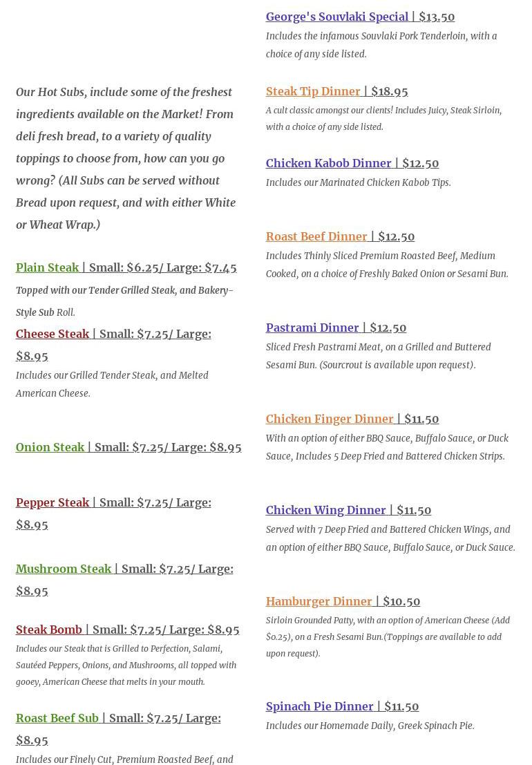Image resolution: width=532 pixels, height=765 pixels.
Task: Select the Cheese Steak sub link
Action: pyautogui.click(x=53, y=334)
